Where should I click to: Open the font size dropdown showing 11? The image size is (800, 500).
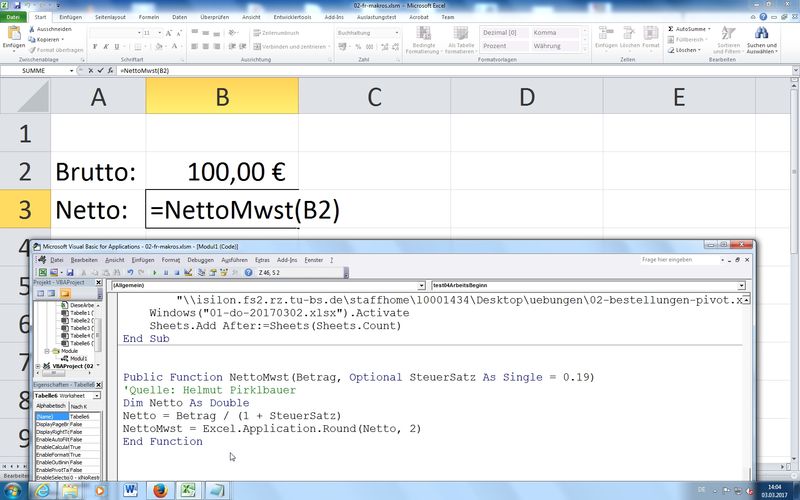159,33
